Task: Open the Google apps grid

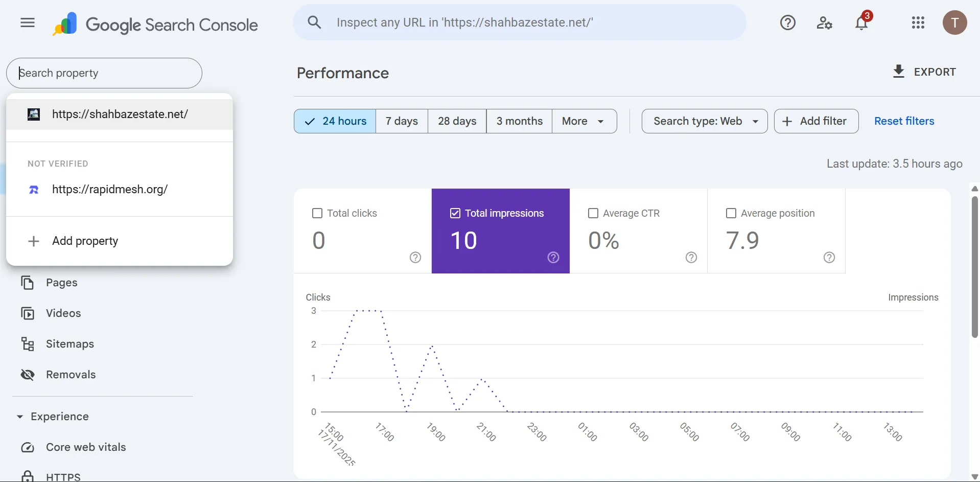Action: pos(918,22)
